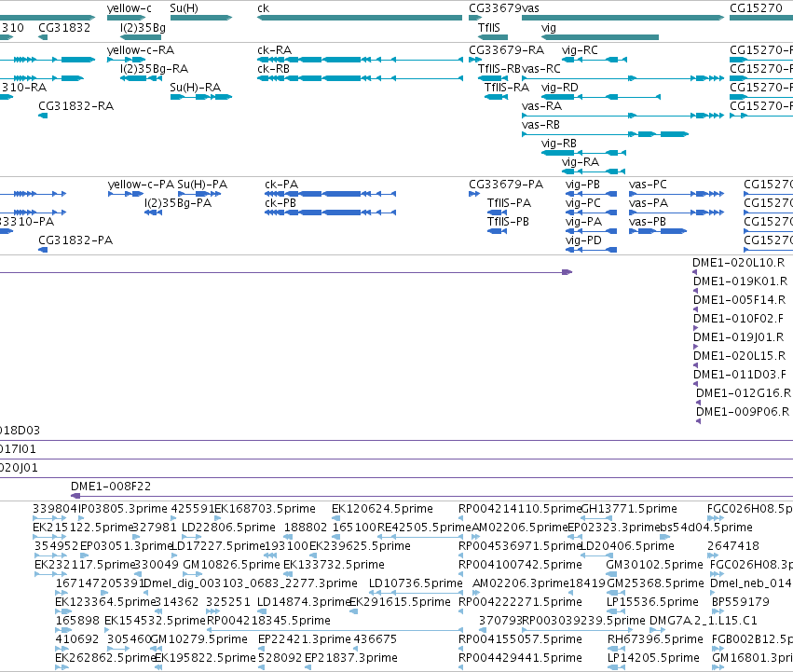Click the TfIIS gene label in top track

point(489,27)
